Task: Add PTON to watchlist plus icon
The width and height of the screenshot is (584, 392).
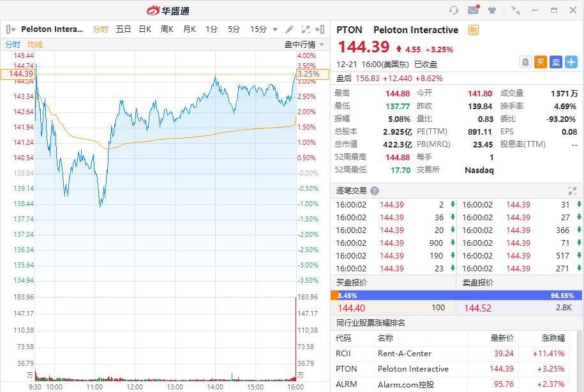Action: [571, 62]
